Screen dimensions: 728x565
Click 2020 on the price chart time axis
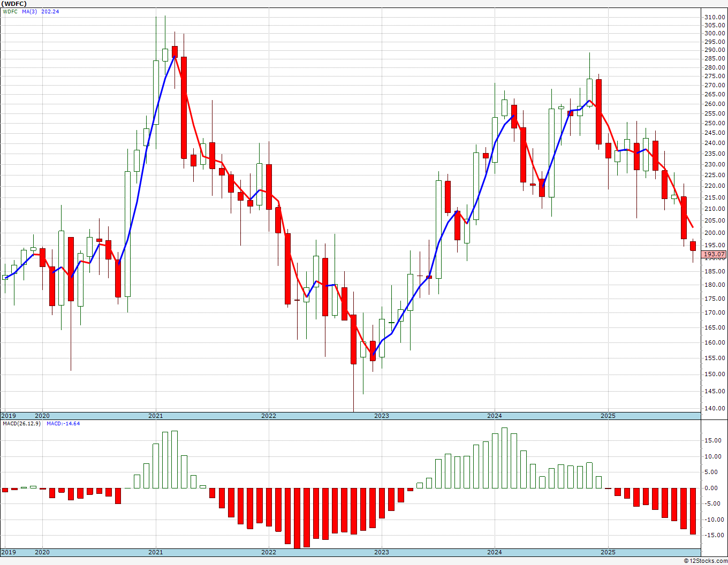[x=42, y=416]
